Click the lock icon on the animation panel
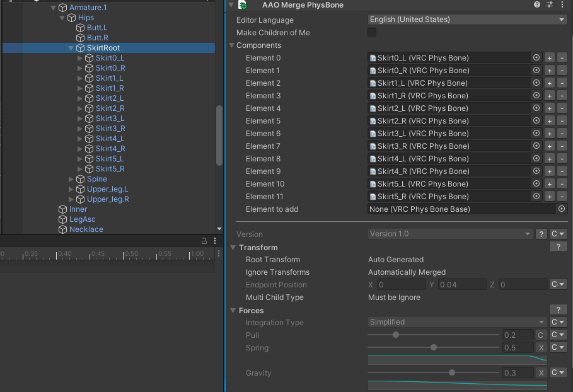The height and width of the screenshot is (392, 573). tap(204, 241)
